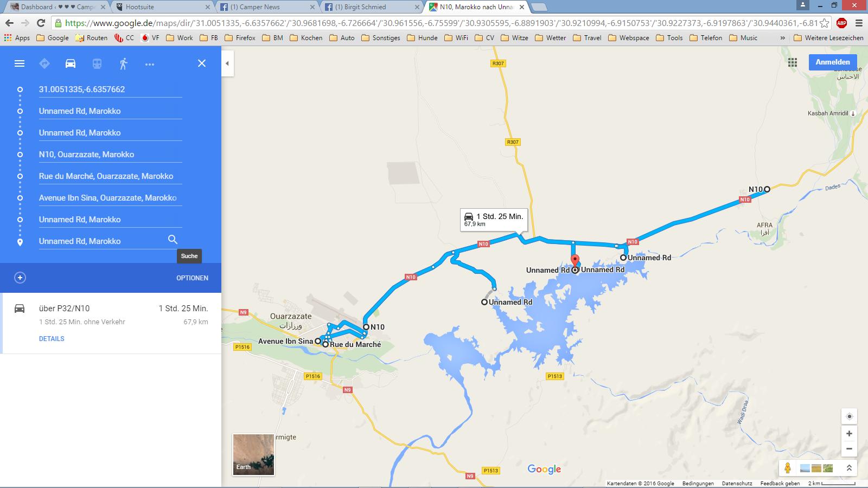The image size is (868, 488).
Task: Switch to the Hootsuite browser tab
Action: click(x=163, y=7)
